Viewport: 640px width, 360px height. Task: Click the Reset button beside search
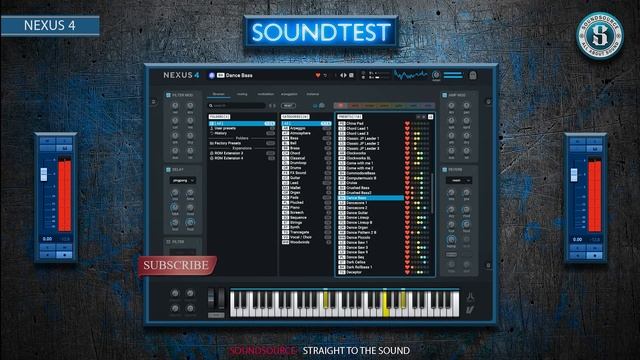[288, 106]
